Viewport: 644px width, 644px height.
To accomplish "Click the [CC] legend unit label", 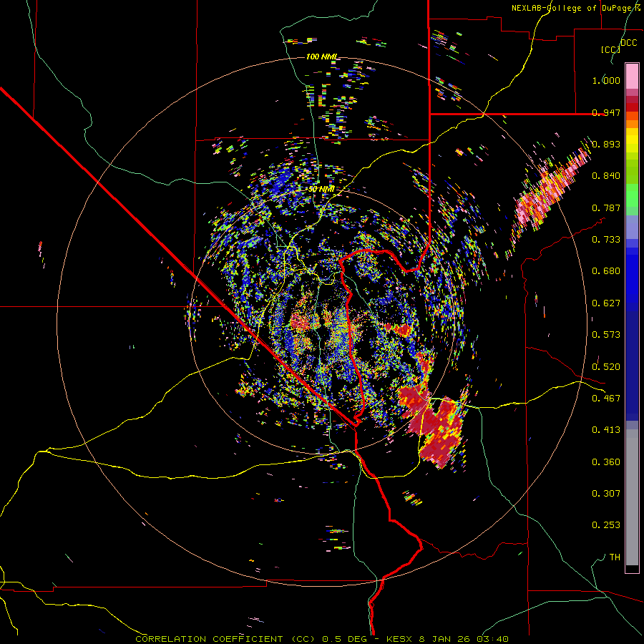I will click(x=610, y=49).
